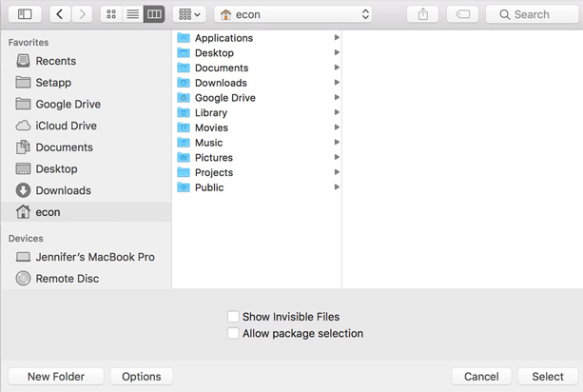Screen dimensions: 583x392
Task: Click the Edit Tags toolbar icon
Action: coord(462,14)
